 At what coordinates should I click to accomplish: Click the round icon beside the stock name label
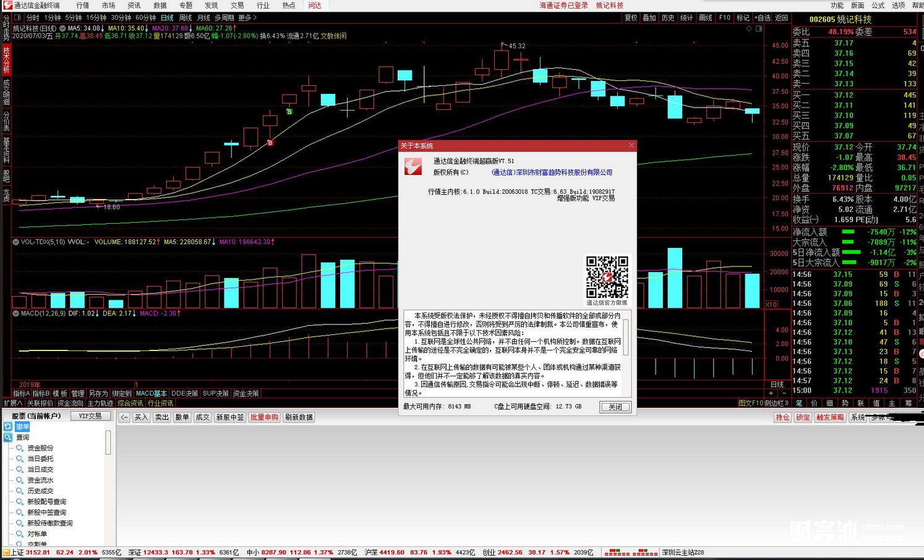[62, 28]
